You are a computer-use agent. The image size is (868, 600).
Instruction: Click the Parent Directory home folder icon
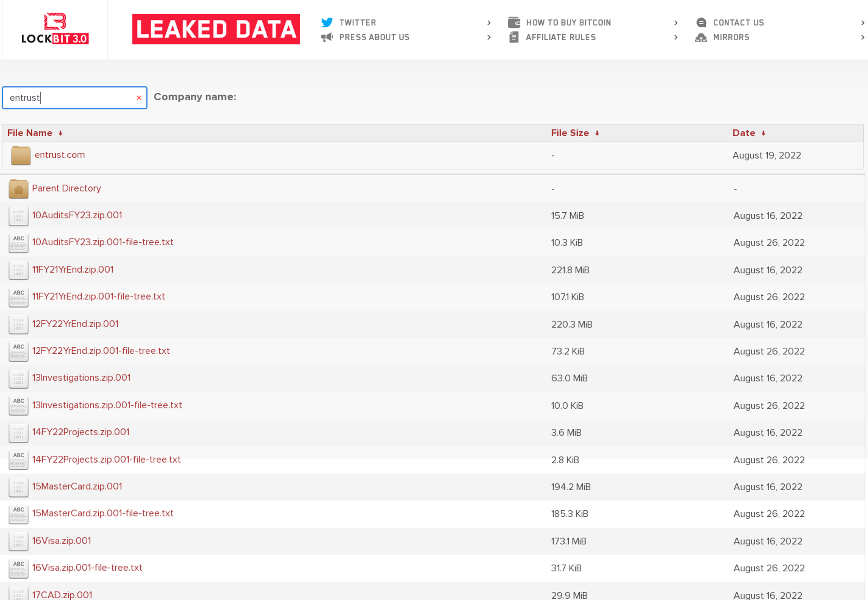[x=18, y=189]
